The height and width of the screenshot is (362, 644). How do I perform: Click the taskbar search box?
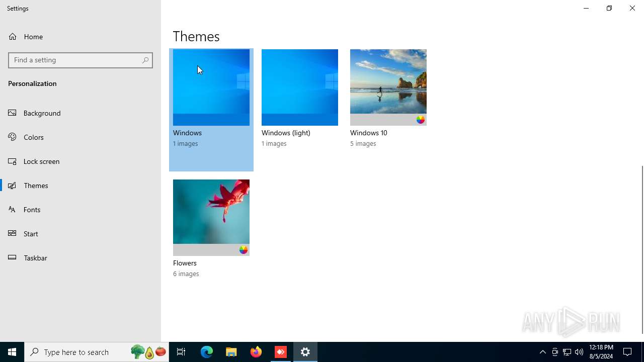point(97,352)
